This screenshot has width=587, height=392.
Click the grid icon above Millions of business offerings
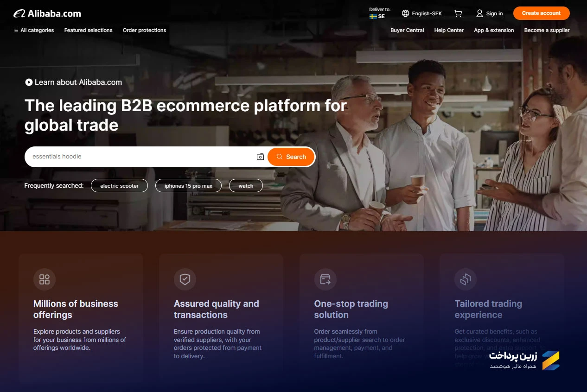(44, 279)
